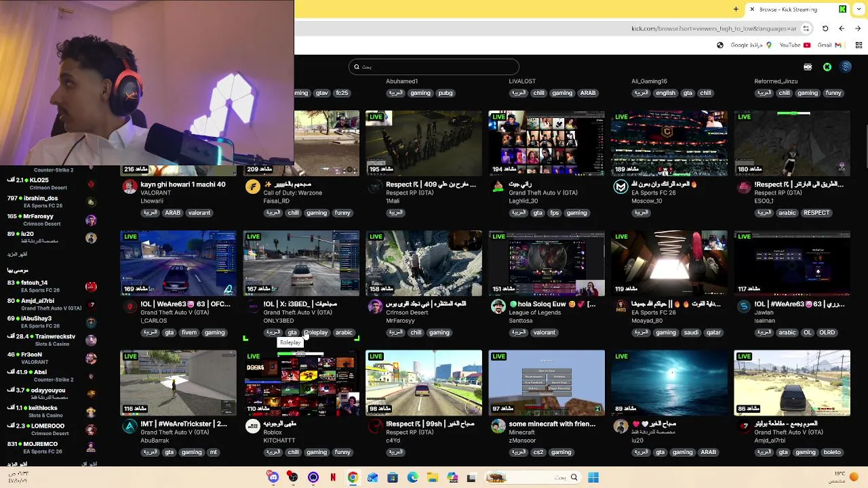
Task: Click AbuBarrak channel avatar
Action: (x=130, y=426)
